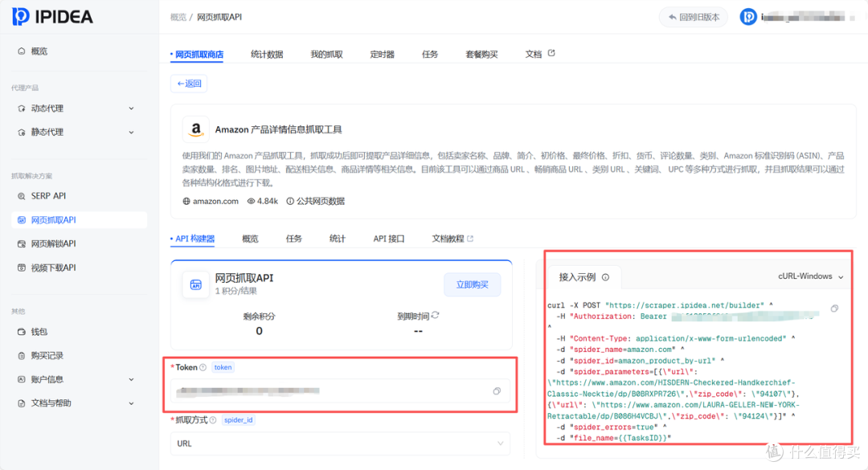
Task: Open 视频下载API in the sidebar
Action: pos(53,268)
